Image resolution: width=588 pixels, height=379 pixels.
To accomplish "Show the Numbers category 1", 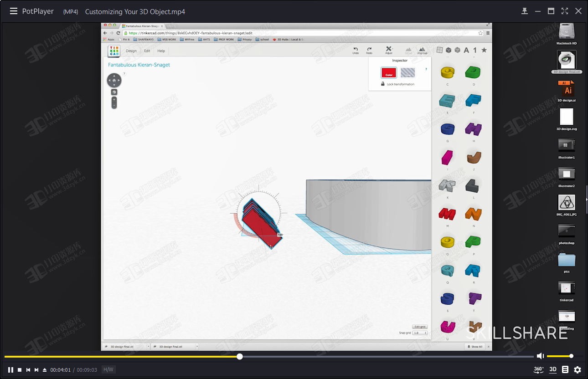I will 475,50.
